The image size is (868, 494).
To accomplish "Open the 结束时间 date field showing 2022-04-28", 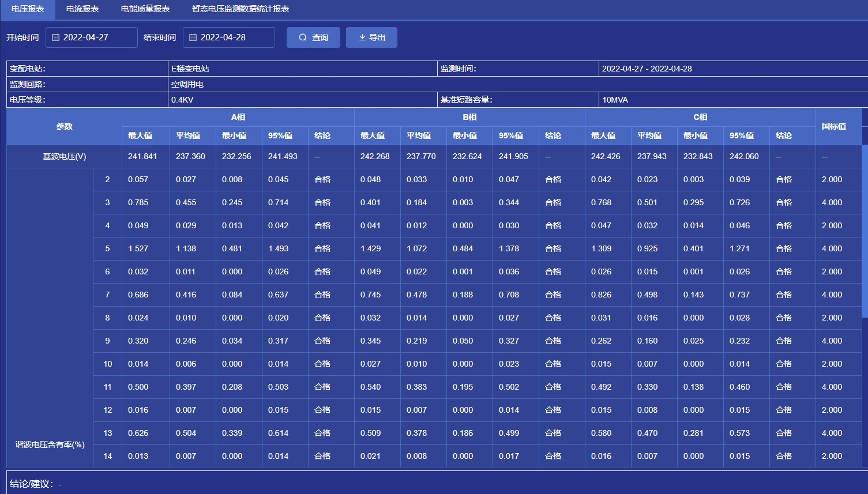I will coord(229,37).
